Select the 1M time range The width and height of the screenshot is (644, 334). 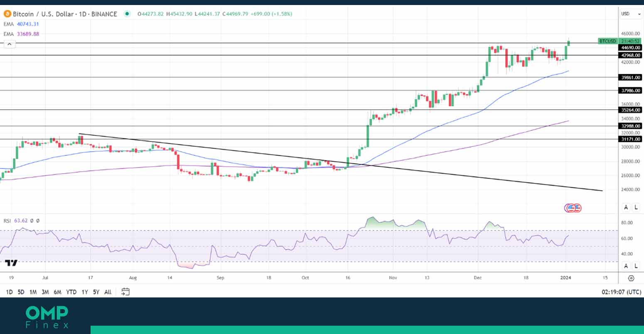tap(33, 292)
